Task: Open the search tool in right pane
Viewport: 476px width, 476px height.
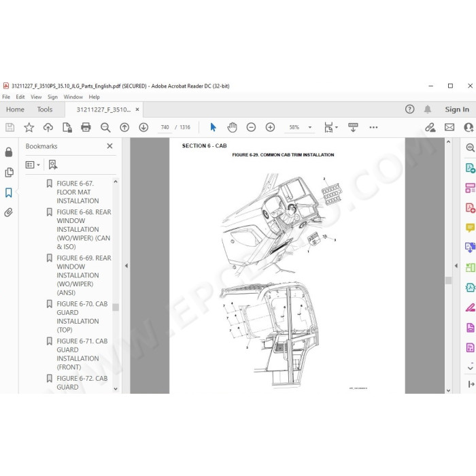Action: point(471,148)
